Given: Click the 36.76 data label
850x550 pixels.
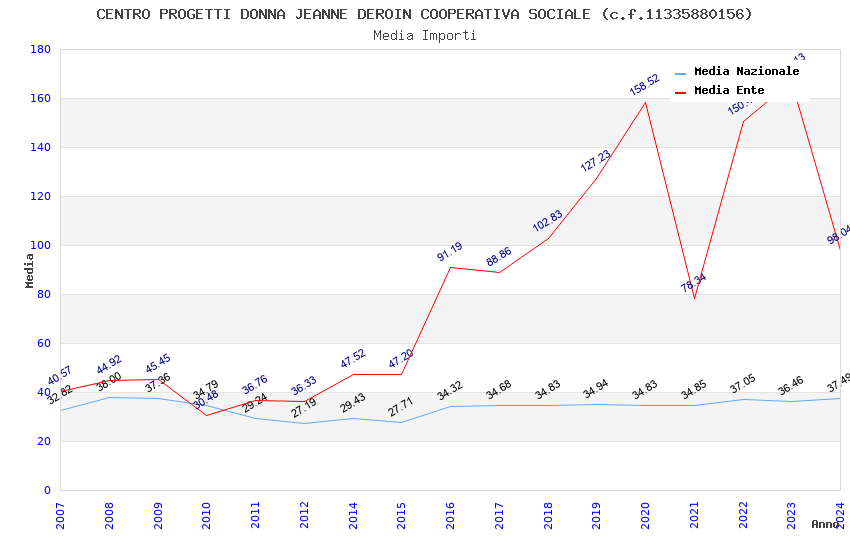Looking at the screenshot, I should (255, 385).
